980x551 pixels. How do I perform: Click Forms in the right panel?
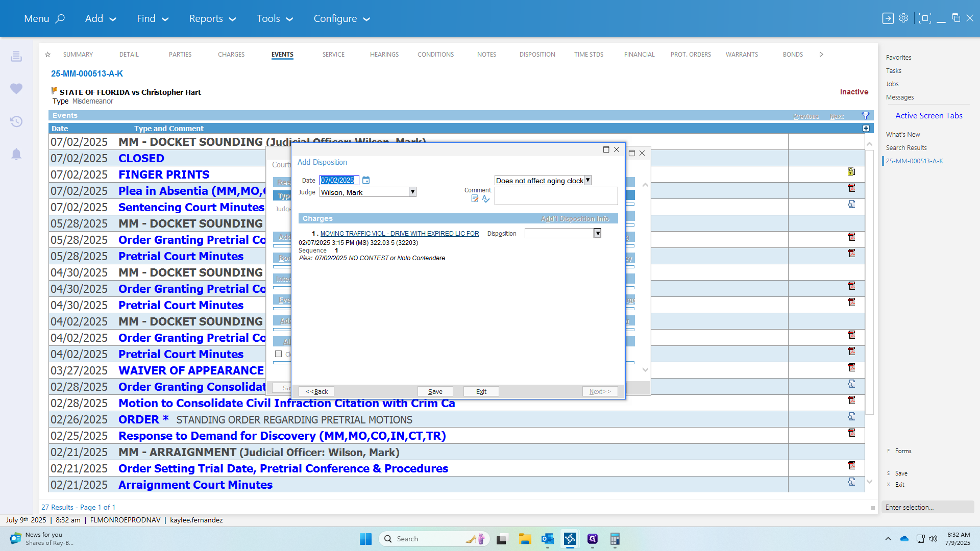pos(903,451)
